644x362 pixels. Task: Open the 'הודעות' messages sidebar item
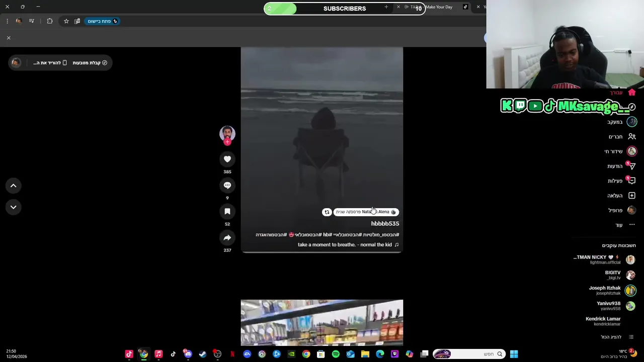622,166
